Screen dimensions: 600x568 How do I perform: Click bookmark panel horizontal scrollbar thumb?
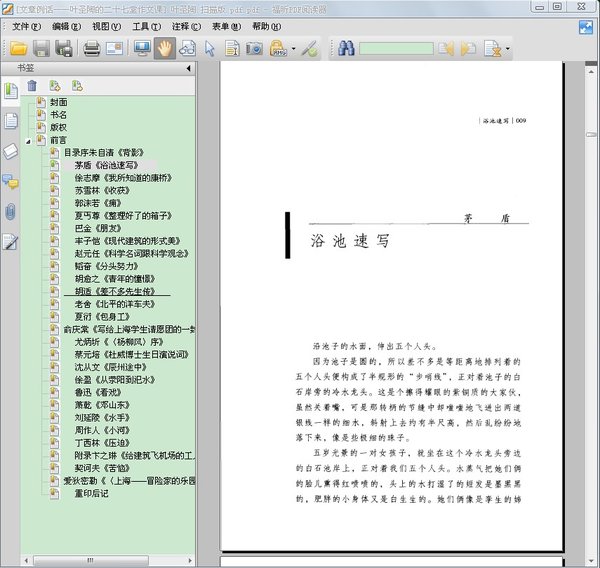click(x=91, y=560)
